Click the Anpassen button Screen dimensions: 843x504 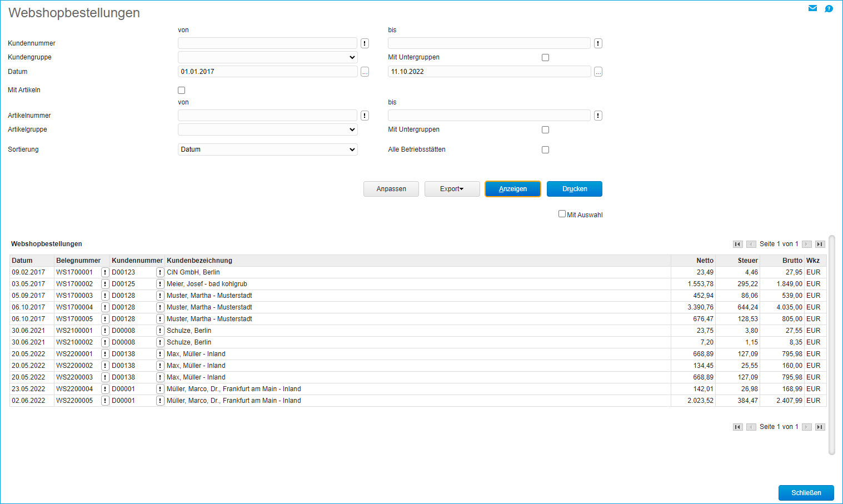391,189
